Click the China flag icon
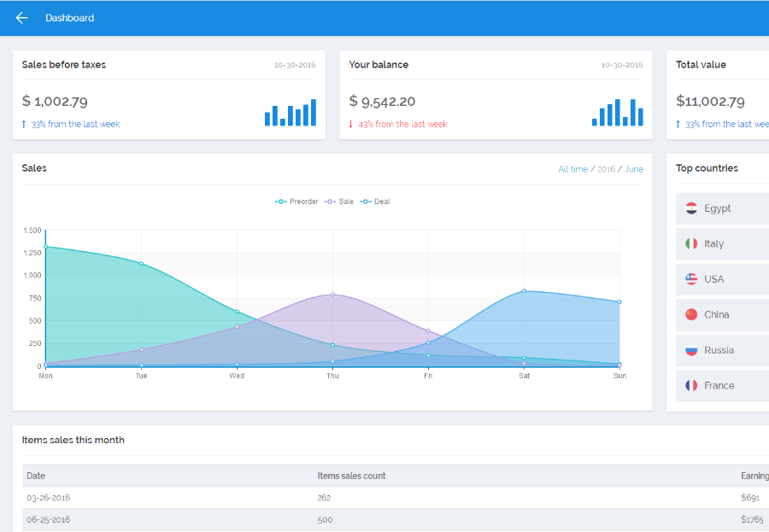This screenshot has height=532, width=769. pos(691,314)
